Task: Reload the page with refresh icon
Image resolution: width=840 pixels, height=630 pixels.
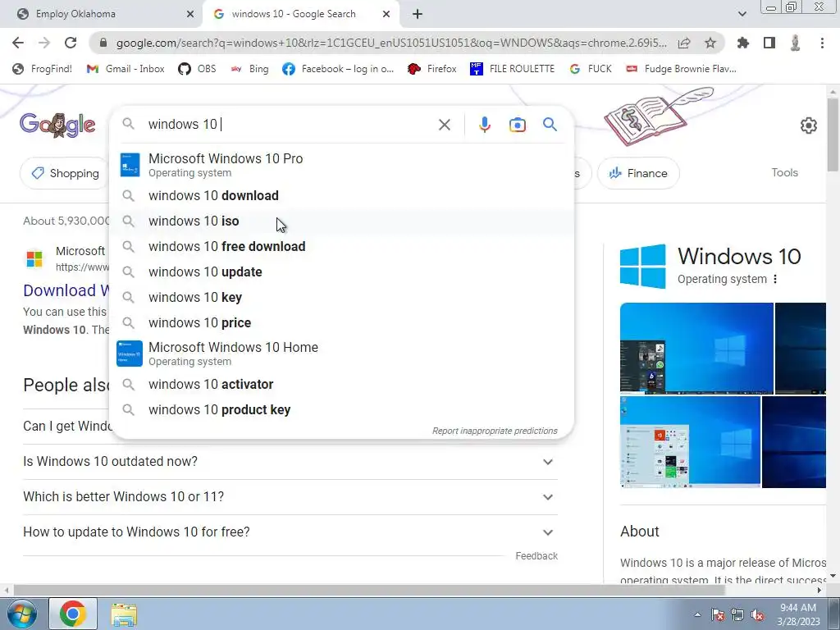Action: point(71,43)
